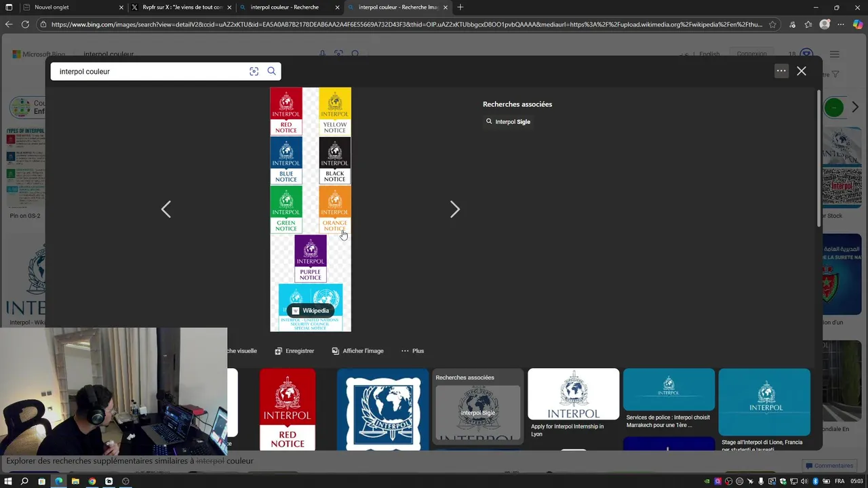
Task: Reload the page with refresh icon
Action: [x=25, y=24]
